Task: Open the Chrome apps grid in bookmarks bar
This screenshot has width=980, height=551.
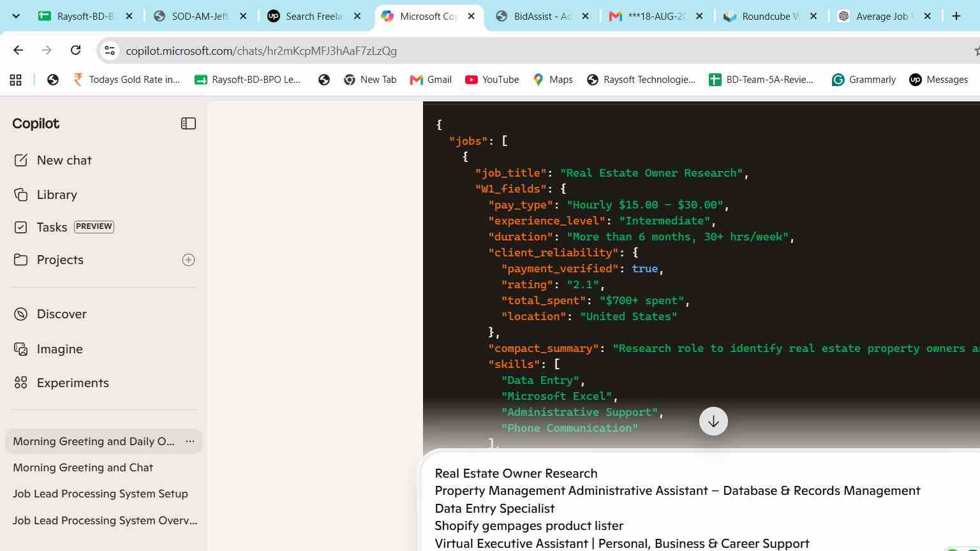Action: point(16,80)
